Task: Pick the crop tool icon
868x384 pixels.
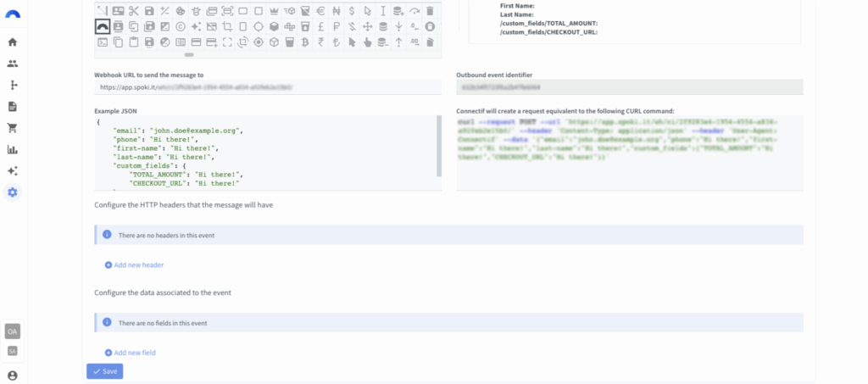Action: point(227,26)
